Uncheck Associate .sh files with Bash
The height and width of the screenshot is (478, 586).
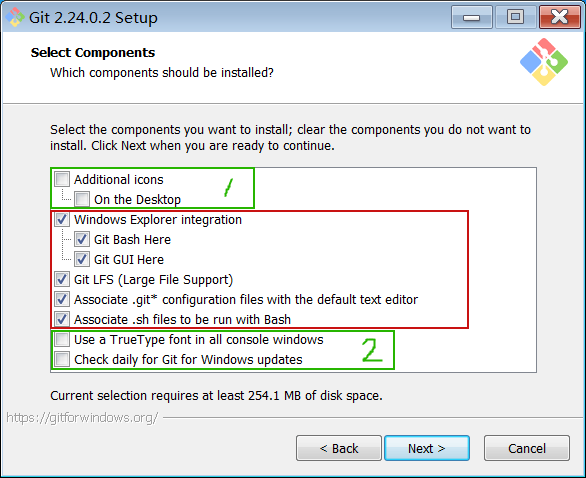coord(62,319)
